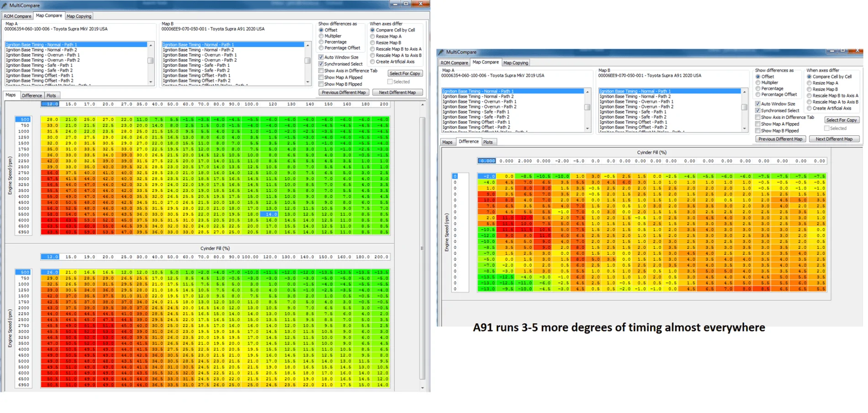Image resolution: width=868 pixels, height=413 pixels.
Task: Click the up arrow of the right window Map A list
Action: coord(587,91)
